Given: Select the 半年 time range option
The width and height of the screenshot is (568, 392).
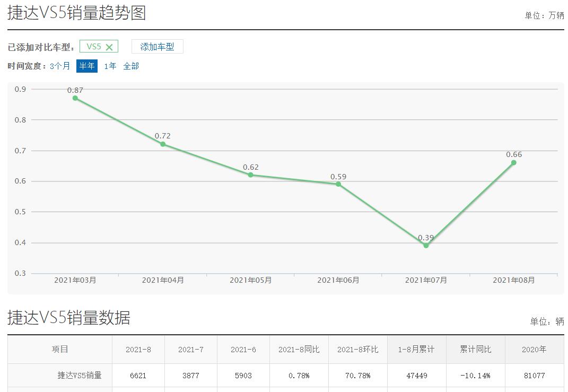Looking at the screenshot, I should click(x=86, y=66).
